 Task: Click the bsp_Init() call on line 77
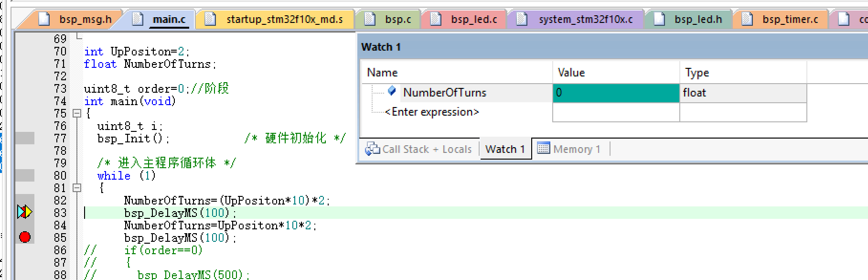click(133, 139)
